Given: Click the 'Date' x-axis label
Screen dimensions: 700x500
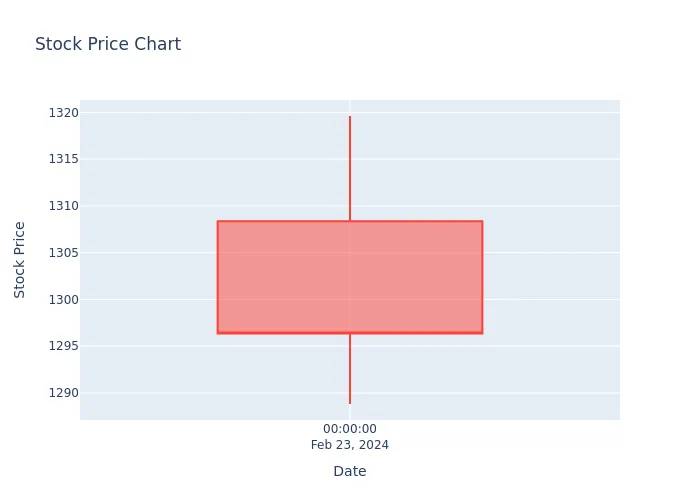Looking at the screenshot, I should [350, 471].
